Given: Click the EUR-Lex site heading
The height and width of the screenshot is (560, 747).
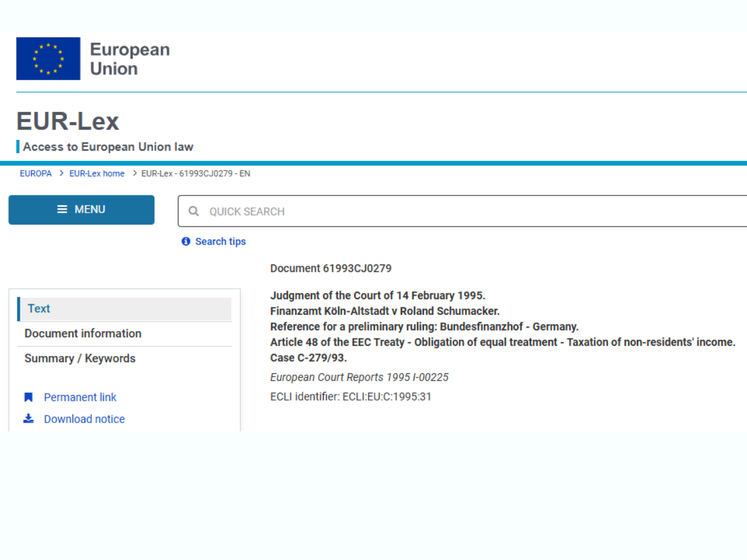Looking at the screenshot, I should coord(68,121).
